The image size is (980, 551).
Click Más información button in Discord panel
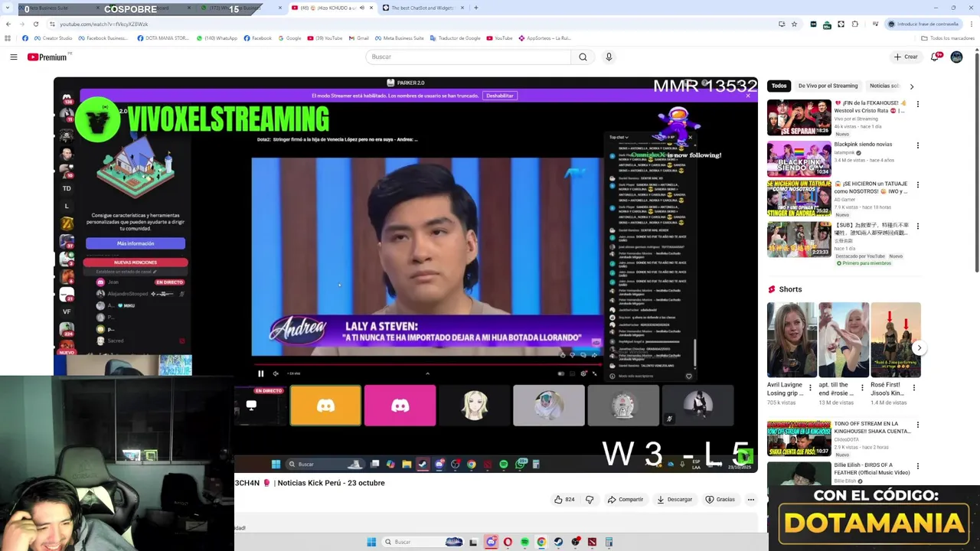[x=136, y=243]
